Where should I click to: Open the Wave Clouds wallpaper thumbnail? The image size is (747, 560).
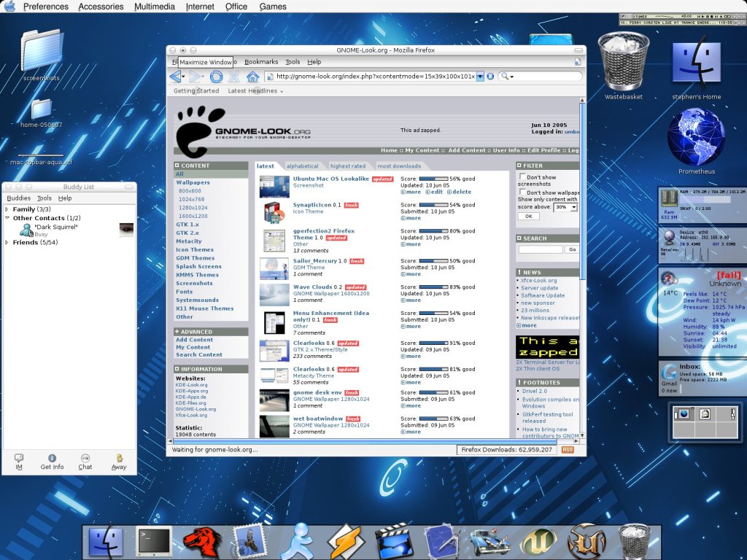click(274, 294)
